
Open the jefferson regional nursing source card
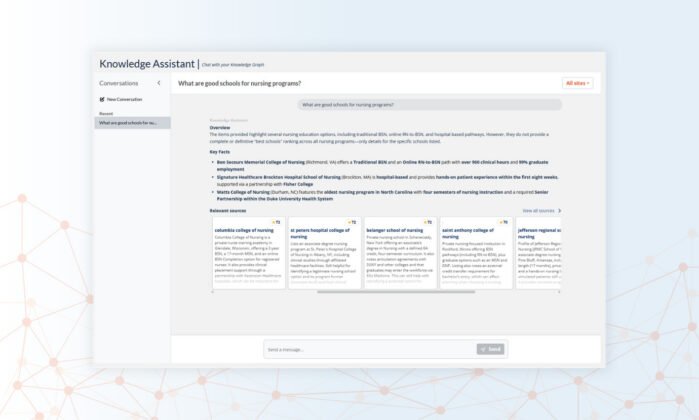(x=539, y=253)
